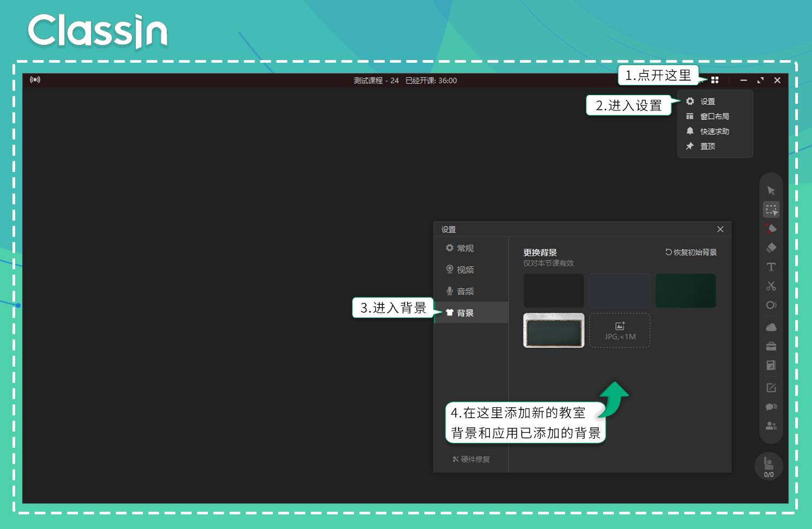Open the 视频 settings tab
Image resolution: width=812 pixels, height=529 pixels.
pos(471,269)
